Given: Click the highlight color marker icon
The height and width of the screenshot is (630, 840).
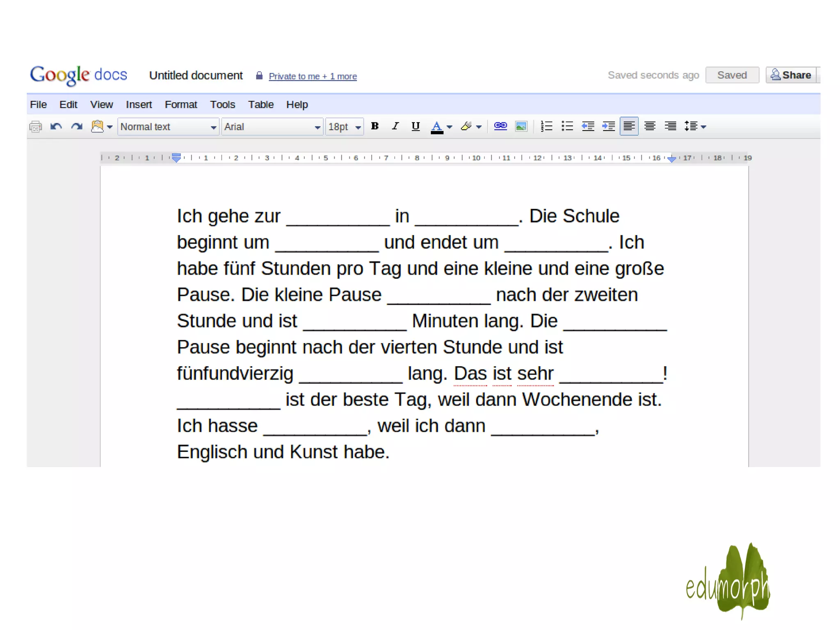Looking at the screenshot, I should (x=466, y=126).
